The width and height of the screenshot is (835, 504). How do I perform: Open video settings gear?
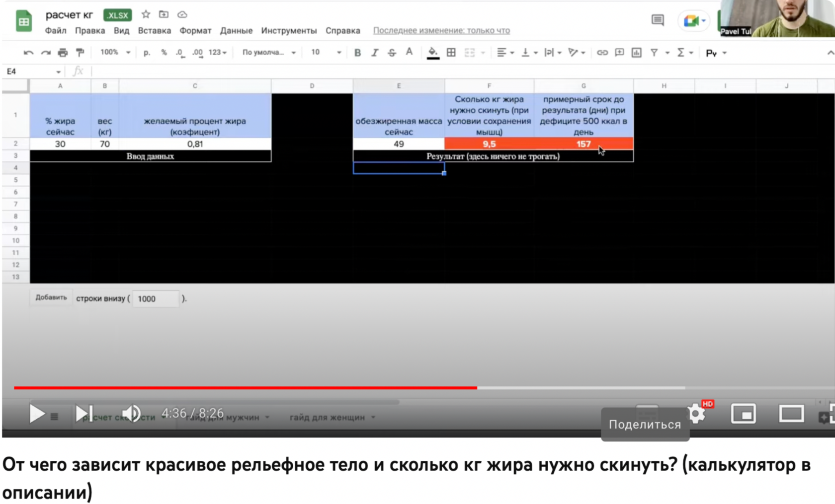click(x=696, y=413)
